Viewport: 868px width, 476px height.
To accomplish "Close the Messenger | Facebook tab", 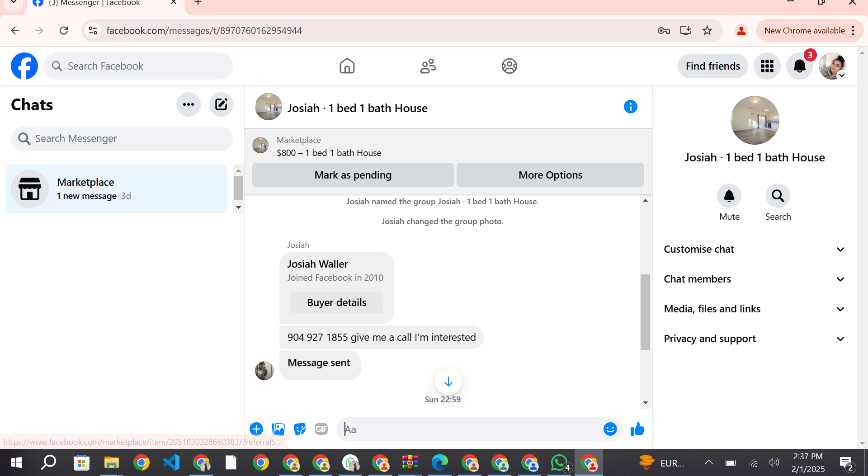I will click(x=174, y=3).
